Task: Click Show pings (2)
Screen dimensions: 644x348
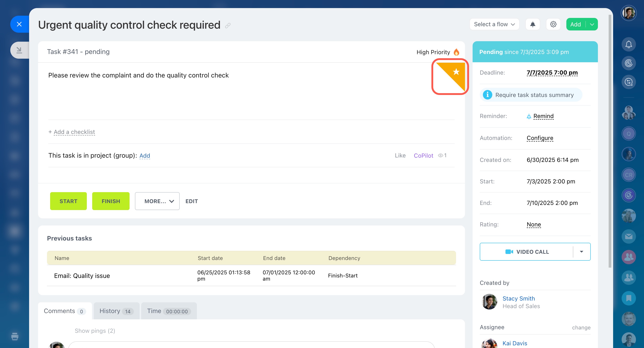Action: coord(95,331)
